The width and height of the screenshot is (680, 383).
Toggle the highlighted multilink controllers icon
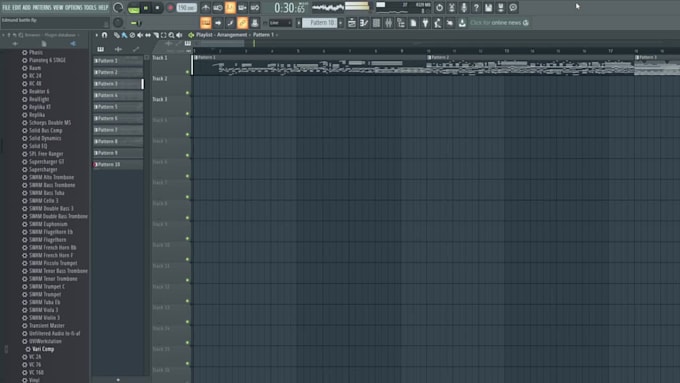[242, 23]
